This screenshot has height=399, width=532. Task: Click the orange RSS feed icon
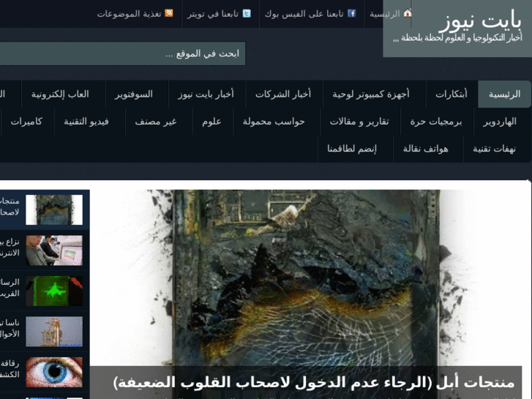(168, 13)
